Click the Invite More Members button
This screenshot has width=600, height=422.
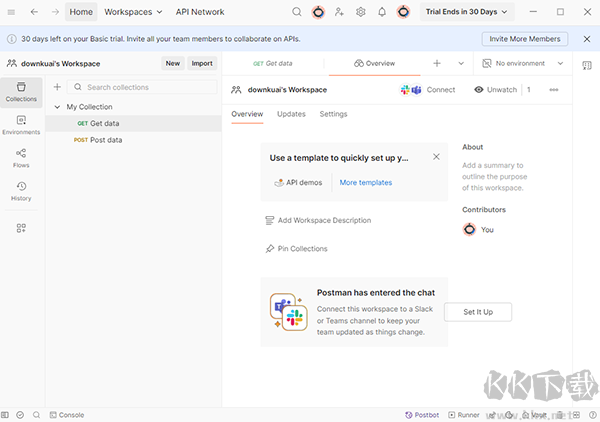coord(525,39)
